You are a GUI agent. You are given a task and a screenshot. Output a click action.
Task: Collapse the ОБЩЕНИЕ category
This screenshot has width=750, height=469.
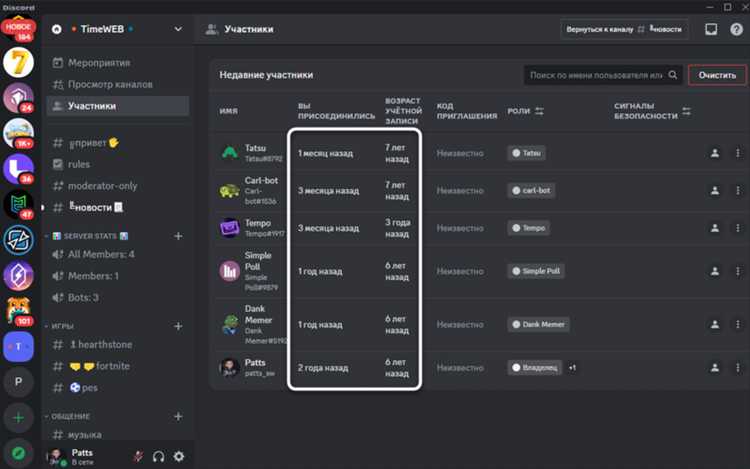(67, 416)
